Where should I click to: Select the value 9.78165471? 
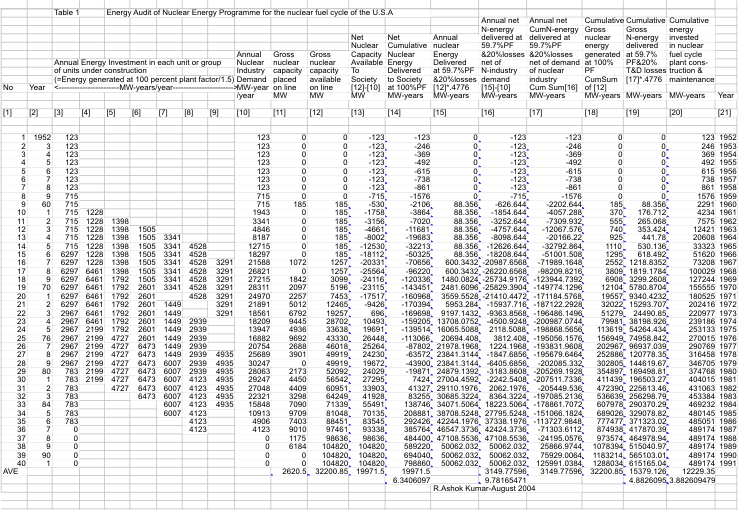coord(505,480)
